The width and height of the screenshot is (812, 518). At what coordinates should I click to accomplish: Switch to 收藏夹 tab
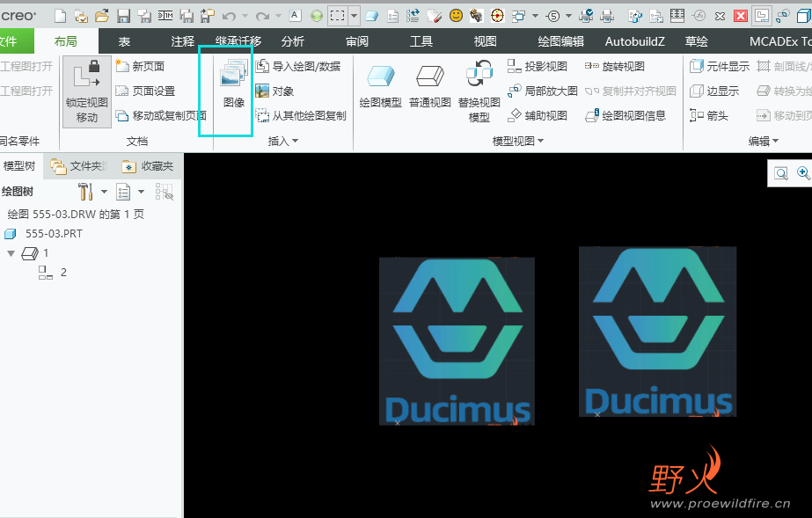(x=148, y=166)
